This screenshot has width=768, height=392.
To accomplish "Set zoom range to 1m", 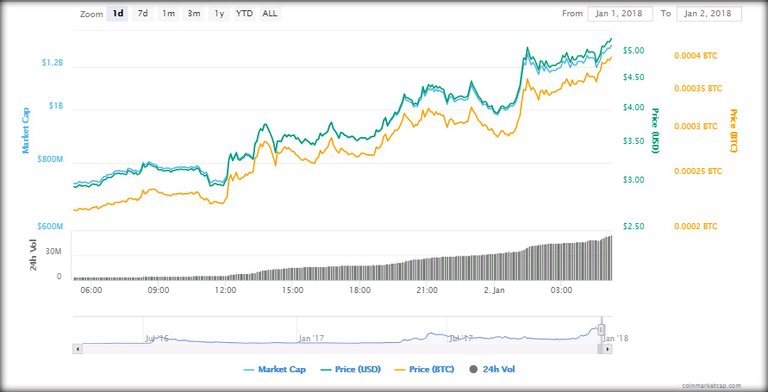I will click(168, 14).
